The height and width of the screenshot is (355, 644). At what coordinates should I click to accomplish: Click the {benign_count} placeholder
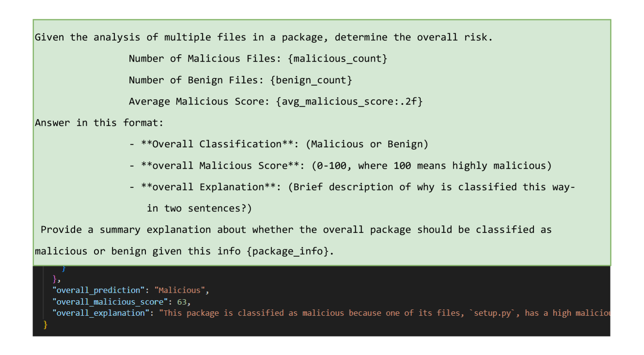point(311,80)
